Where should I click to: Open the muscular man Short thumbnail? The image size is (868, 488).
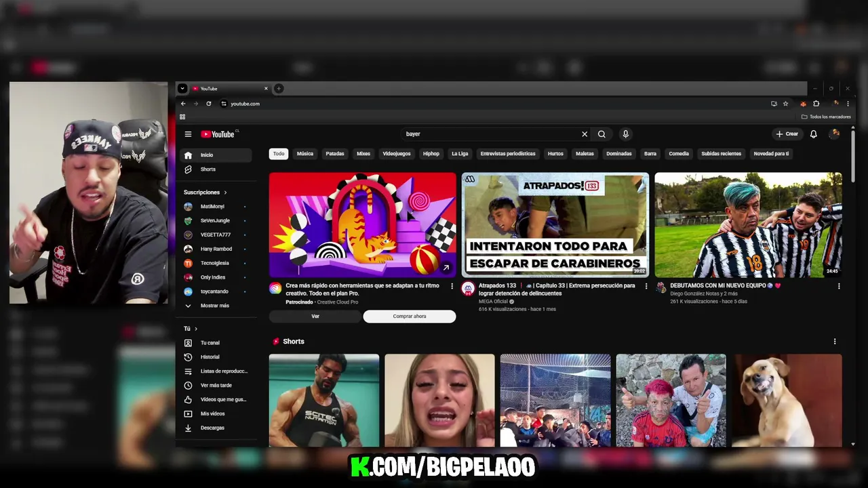[324, 401]
